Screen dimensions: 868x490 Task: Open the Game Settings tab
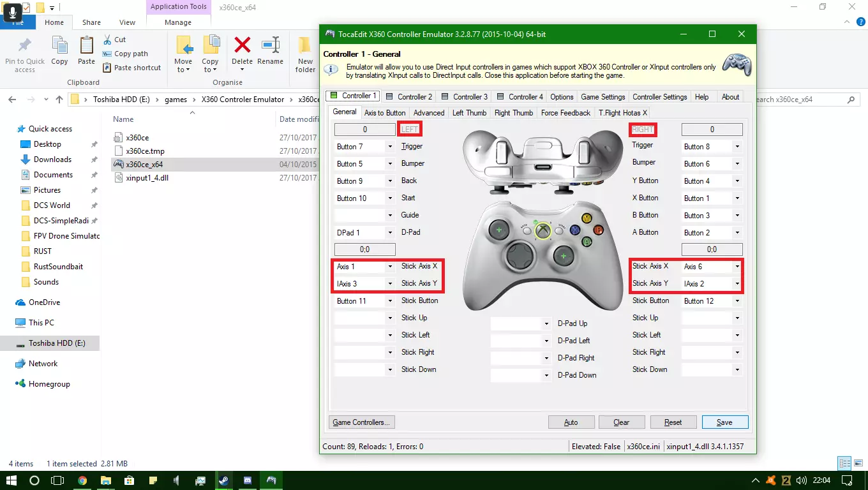click(x=603, y=97)
